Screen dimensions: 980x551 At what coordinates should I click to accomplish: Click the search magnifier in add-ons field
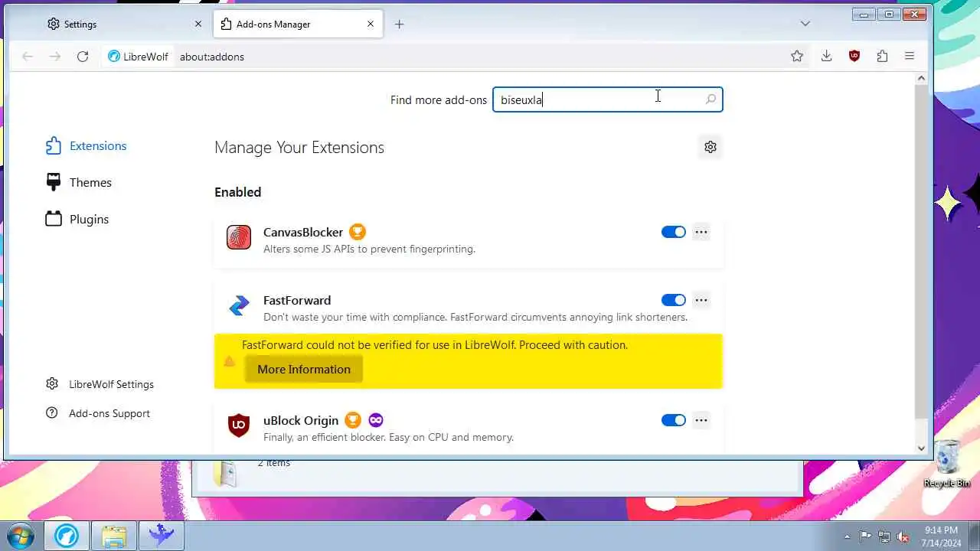(x=710, y=99)
